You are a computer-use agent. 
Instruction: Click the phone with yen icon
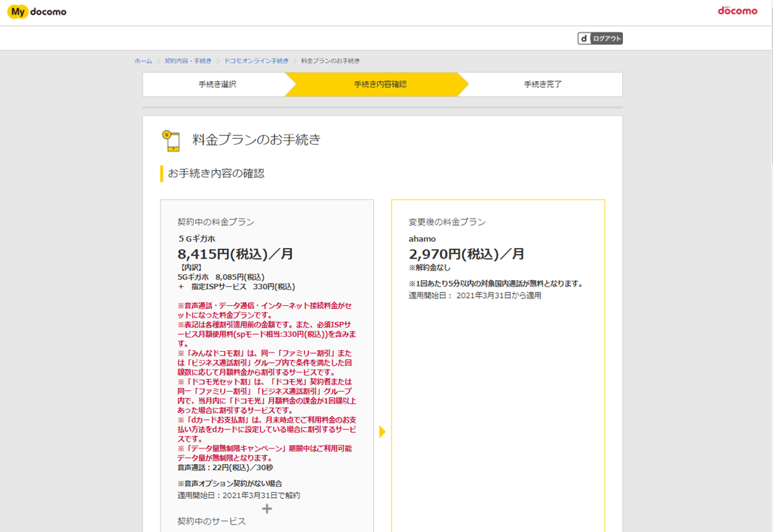click(x=171, y=140)
